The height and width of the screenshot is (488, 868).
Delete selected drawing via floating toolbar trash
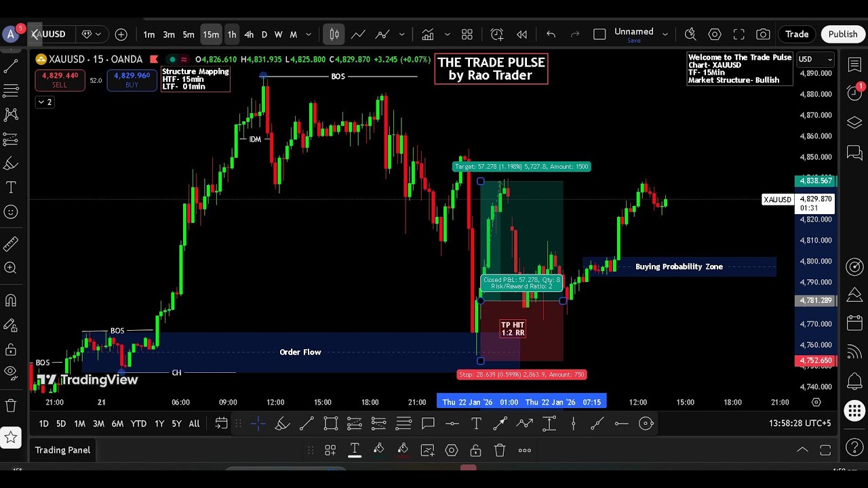[x=500, y=450]
